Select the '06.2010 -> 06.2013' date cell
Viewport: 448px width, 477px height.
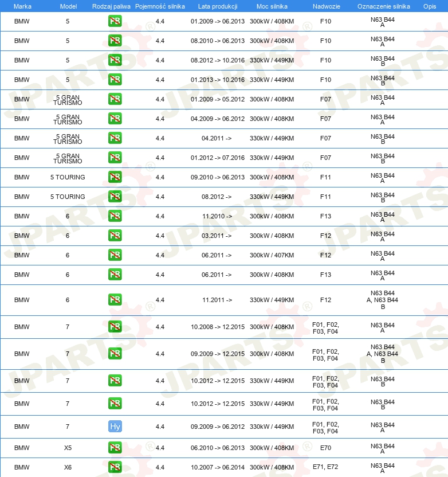pos(218,448)
